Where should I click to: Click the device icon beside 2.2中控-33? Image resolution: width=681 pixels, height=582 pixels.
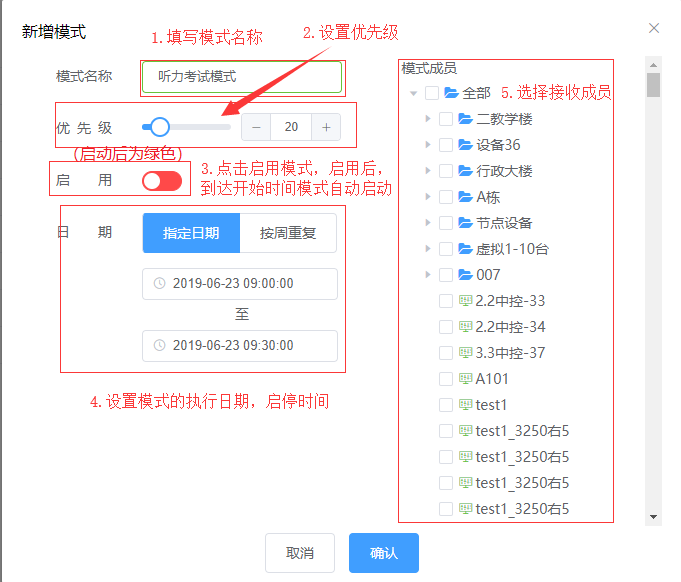[x=465, y=301]
